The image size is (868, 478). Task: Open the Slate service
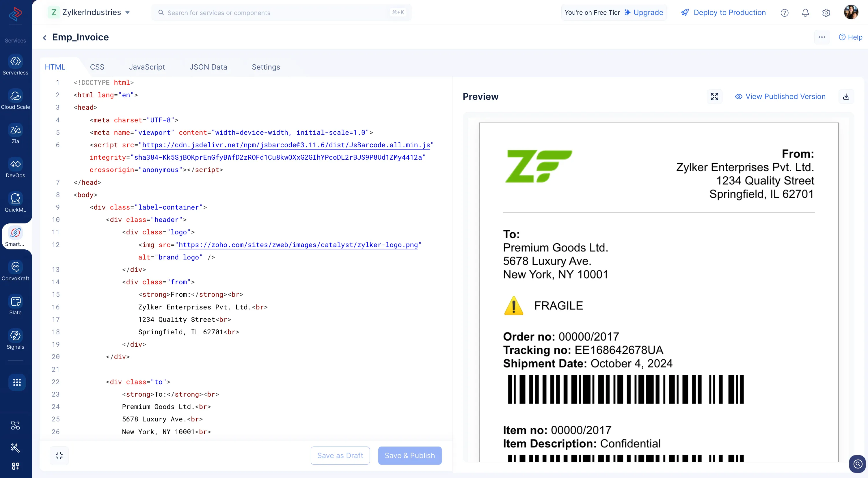[x=15, y=305]
